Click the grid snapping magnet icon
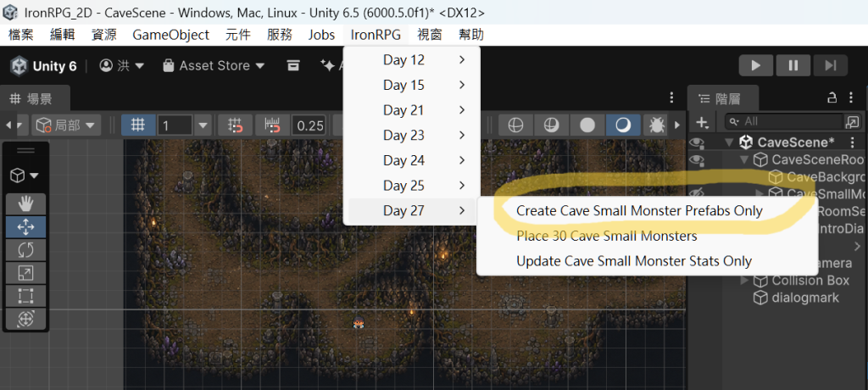 coord(236,125)
